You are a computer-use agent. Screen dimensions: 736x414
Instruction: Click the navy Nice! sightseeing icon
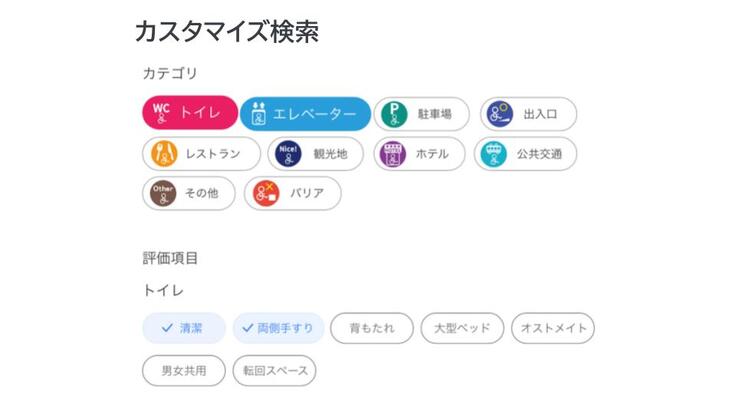coord(288,154)
